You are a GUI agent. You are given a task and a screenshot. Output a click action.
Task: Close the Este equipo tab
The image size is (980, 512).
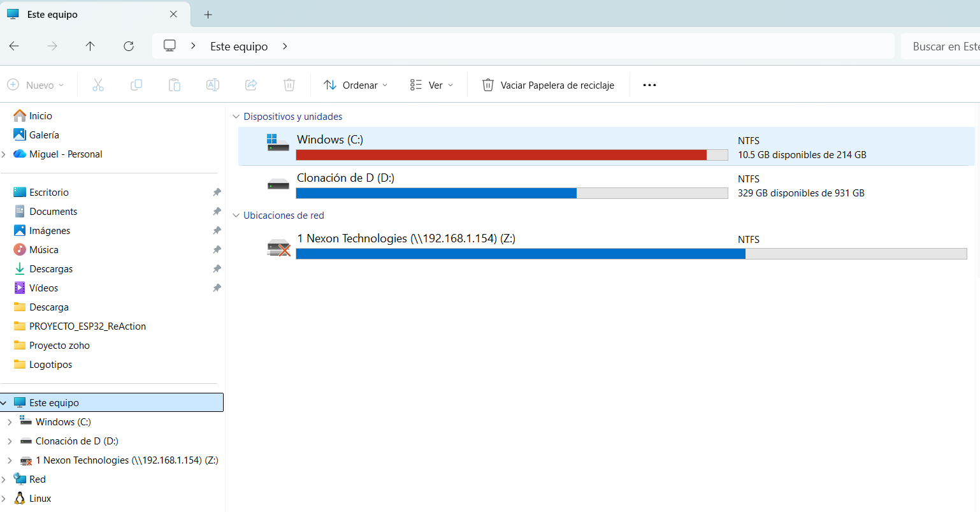(x=173, y=14)
